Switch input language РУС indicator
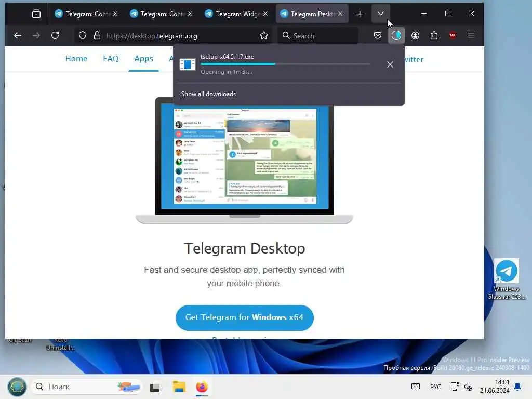The height and width of the screenshot is (399, 532). click(x=435, y=387)
